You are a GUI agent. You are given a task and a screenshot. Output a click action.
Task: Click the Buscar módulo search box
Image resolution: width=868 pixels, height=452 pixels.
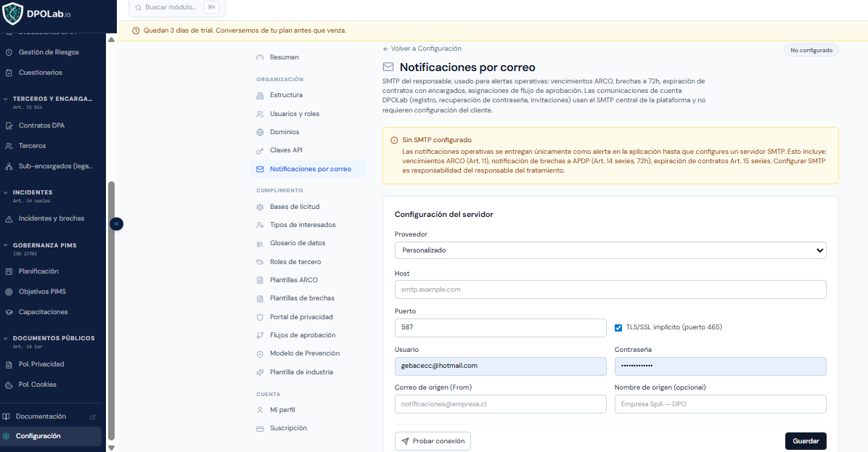(176, 8)
